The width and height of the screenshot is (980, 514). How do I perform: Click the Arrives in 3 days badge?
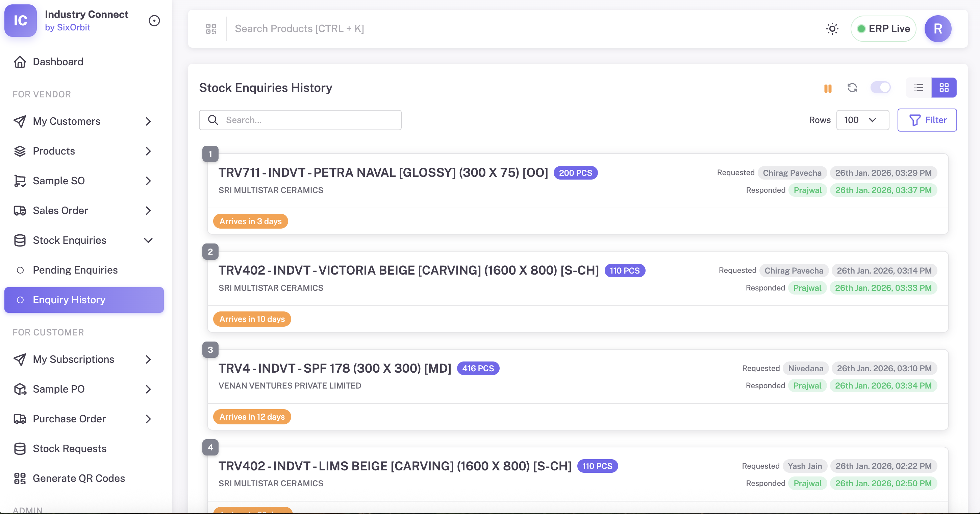pos(250,221)
